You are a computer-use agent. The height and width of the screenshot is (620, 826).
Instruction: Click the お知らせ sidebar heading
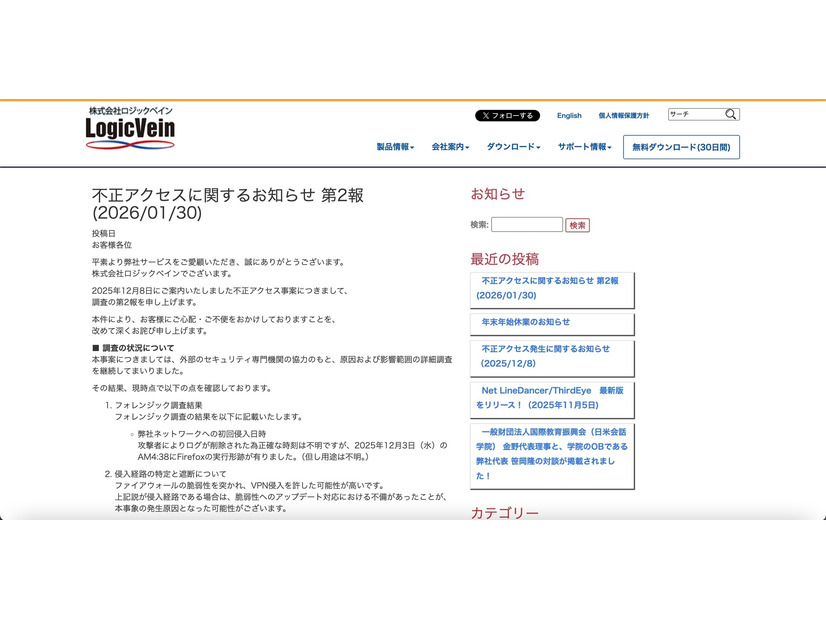497,194
